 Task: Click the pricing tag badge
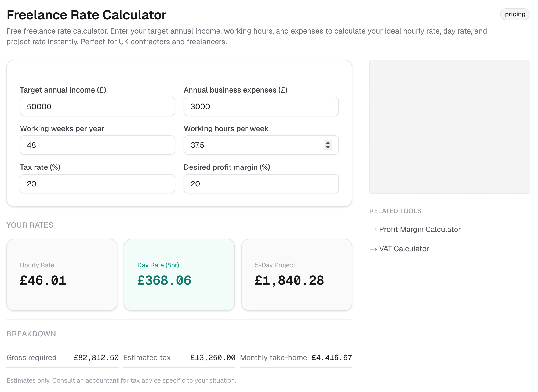(515, 14)
